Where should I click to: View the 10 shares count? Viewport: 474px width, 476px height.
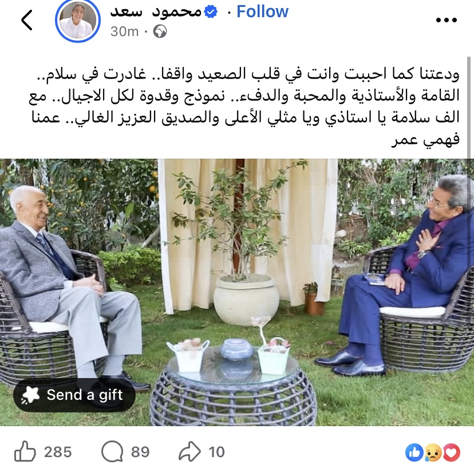[x=216, y=452]
